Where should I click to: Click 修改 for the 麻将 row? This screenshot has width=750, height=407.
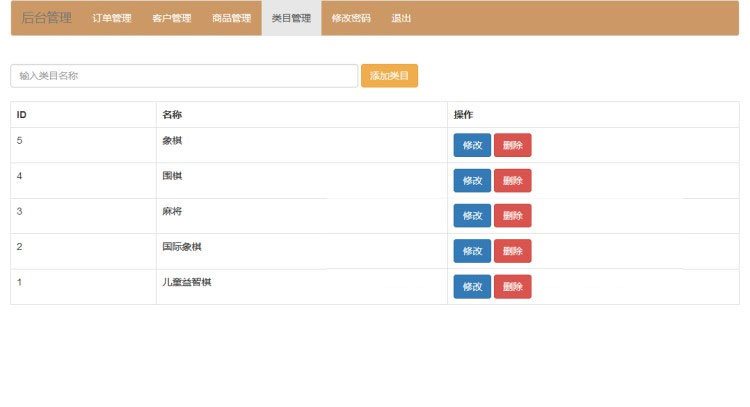pos(472,215)
